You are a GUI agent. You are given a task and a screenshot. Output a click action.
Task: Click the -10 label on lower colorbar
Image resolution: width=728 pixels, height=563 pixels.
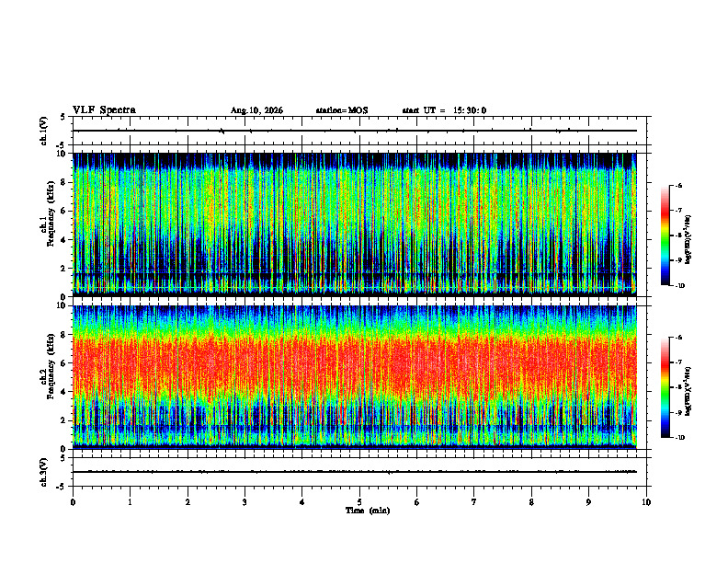pos(679,438)
